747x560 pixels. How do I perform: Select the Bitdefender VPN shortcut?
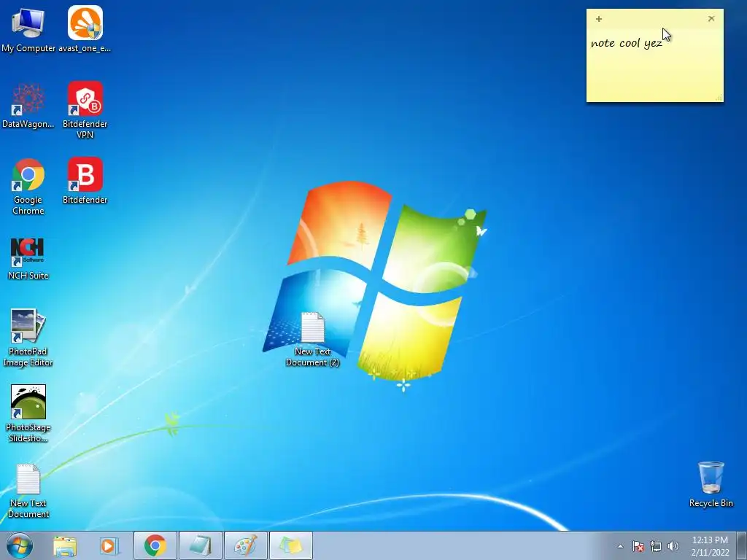[x=85, y=109]
